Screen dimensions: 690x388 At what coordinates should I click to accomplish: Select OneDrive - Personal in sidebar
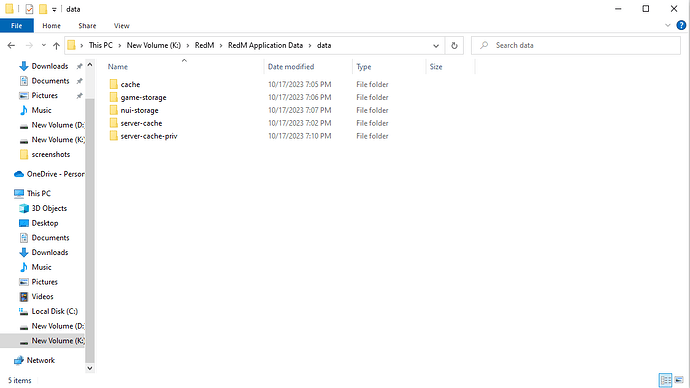point(55,174)
